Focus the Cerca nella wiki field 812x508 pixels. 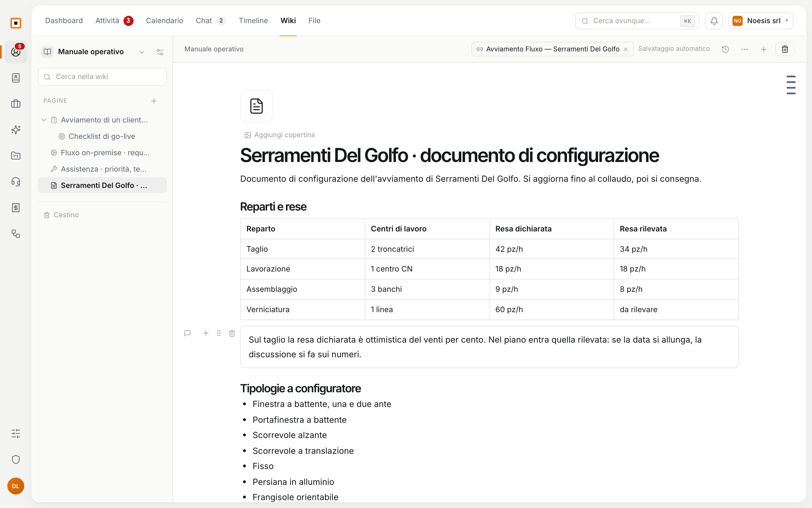pos(102,77)
